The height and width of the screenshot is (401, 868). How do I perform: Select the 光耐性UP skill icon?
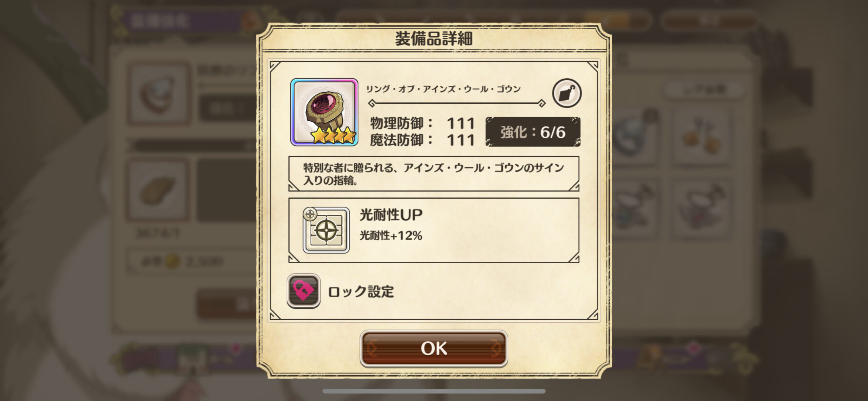[326, 230]
